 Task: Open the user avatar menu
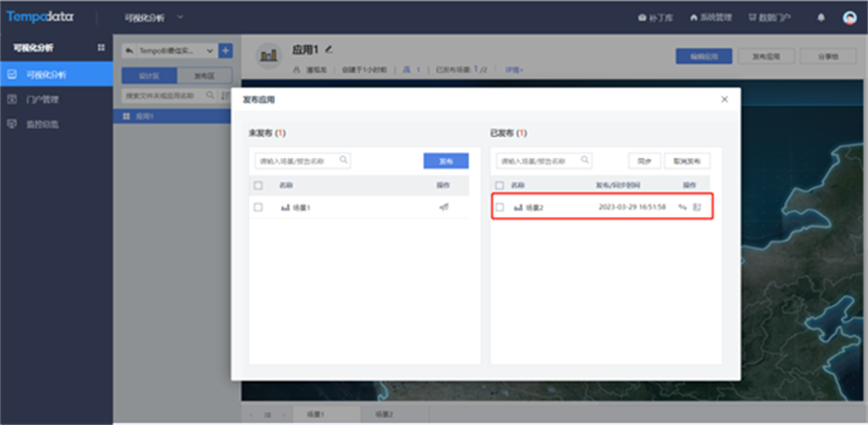pyautogui.click(x=849, y=17)
